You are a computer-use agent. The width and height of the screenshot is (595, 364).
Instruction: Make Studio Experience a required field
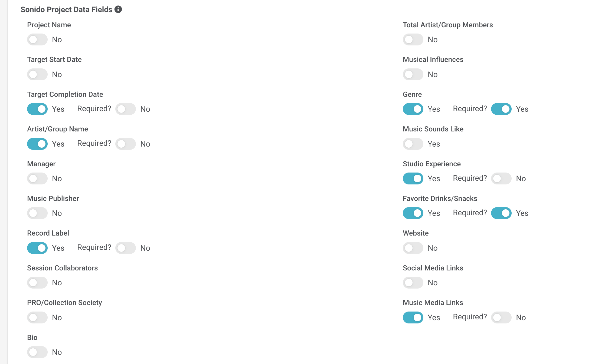tap(501, 178)
